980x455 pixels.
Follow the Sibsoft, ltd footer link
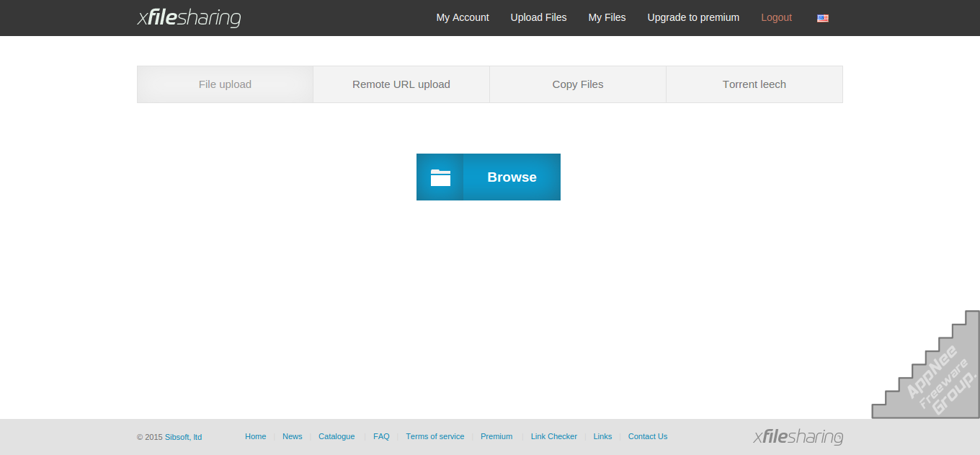coord(183,437)
